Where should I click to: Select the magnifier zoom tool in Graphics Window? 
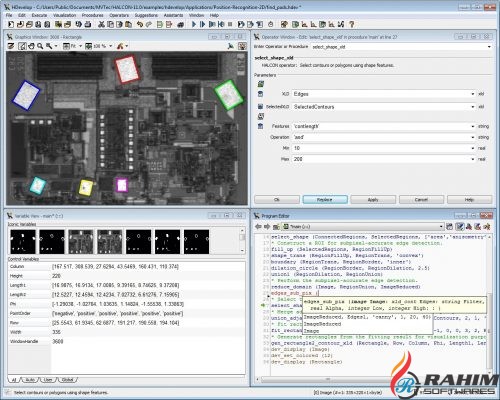click(x=40, y=46)
